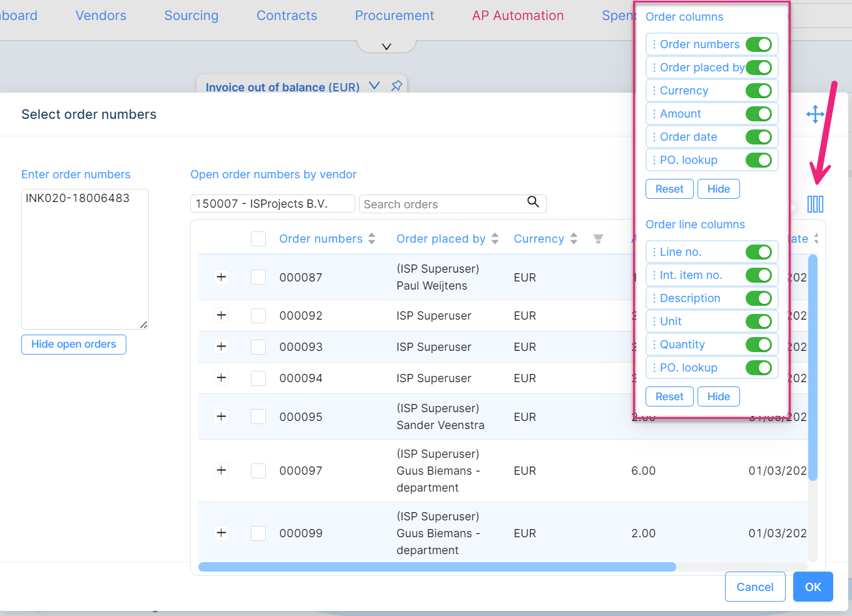The height and width of the screenshot is (616, 852).
Task: Click the column chooser icon
Action: point(815,204)
